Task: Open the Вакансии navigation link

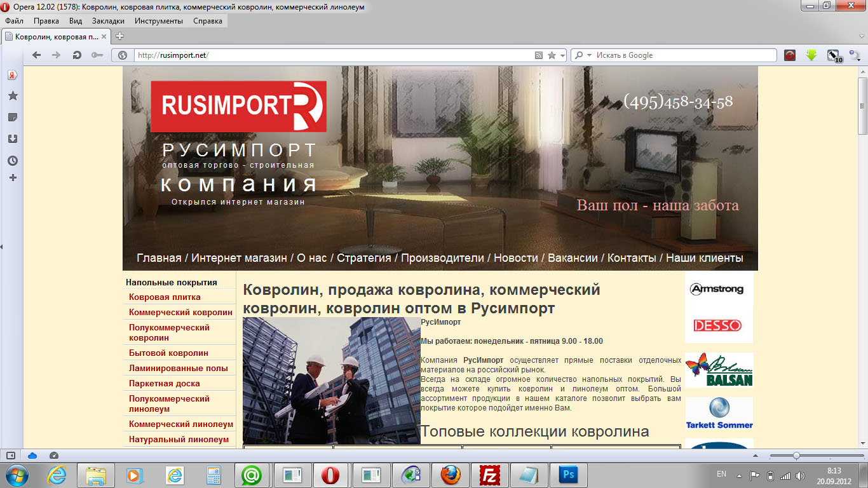Action: pos(573,258)
